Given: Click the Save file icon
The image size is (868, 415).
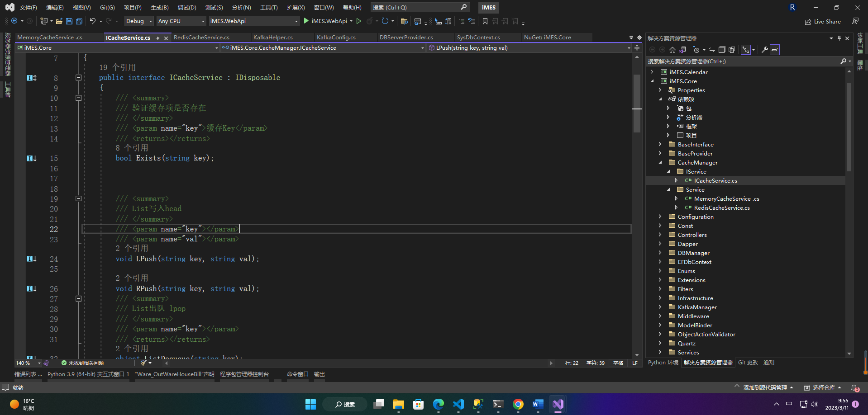Looking at the screenshot, I should point(69,21).
